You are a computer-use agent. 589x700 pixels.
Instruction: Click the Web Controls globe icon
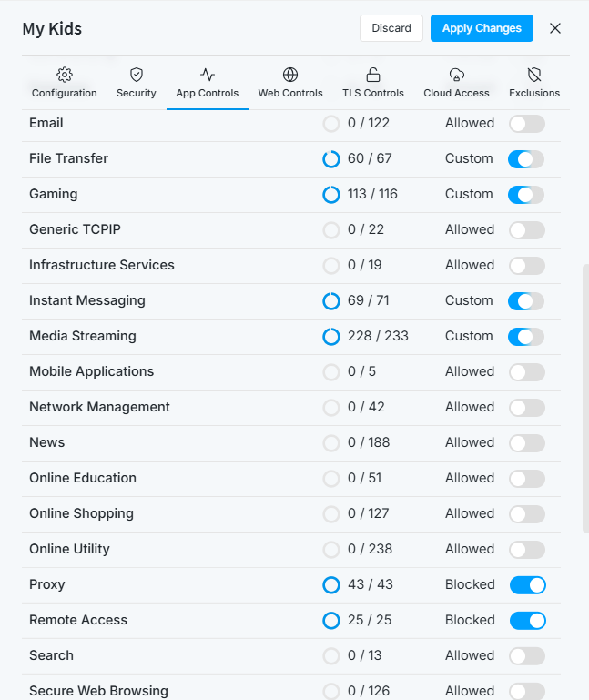290,75
